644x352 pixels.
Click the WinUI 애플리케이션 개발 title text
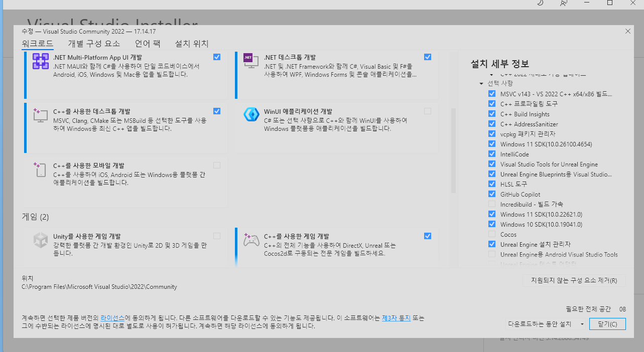pyautogui.click(x=298, y=111)
